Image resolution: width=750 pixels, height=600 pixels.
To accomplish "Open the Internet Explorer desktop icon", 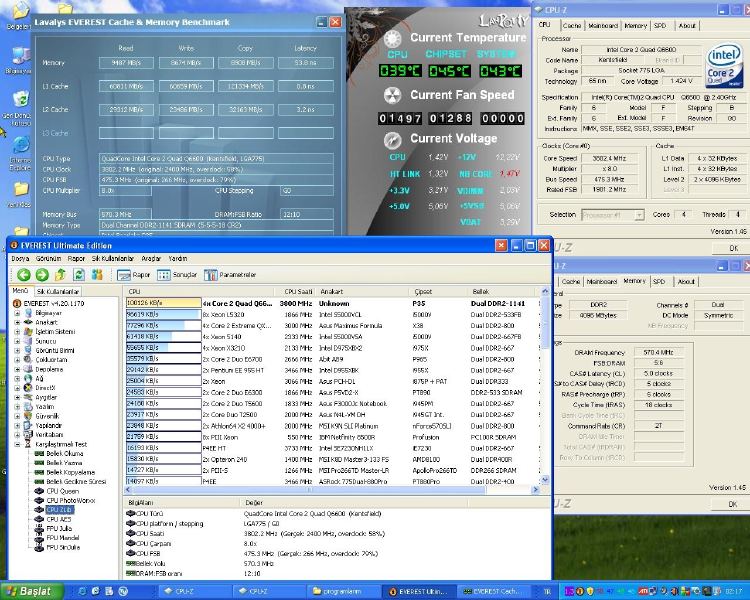I will (21, 146).
